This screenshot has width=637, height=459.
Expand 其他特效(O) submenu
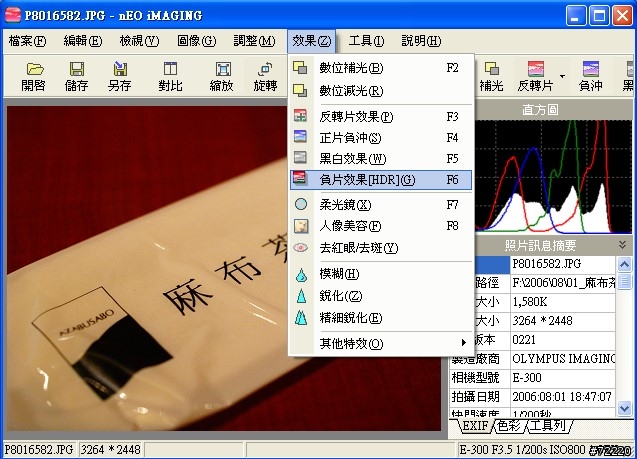point(381,344)
